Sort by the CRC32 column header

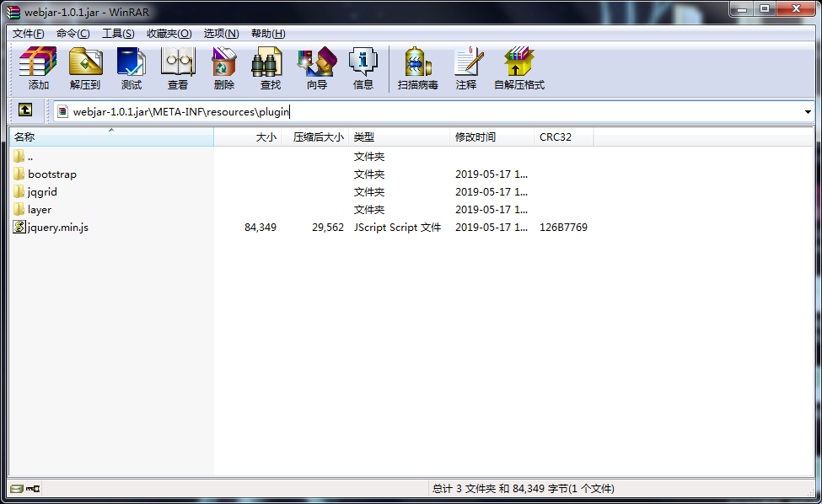coord(563,137)
